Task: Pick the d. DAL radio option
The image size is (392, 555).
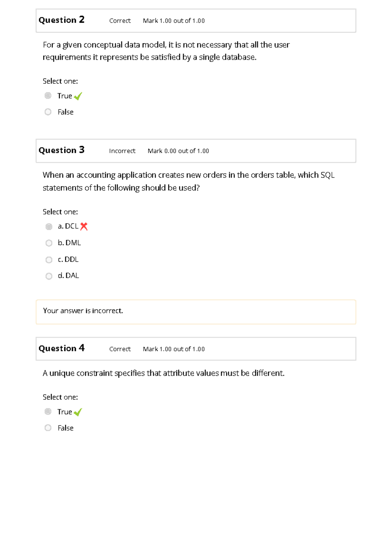Action: 49,276
